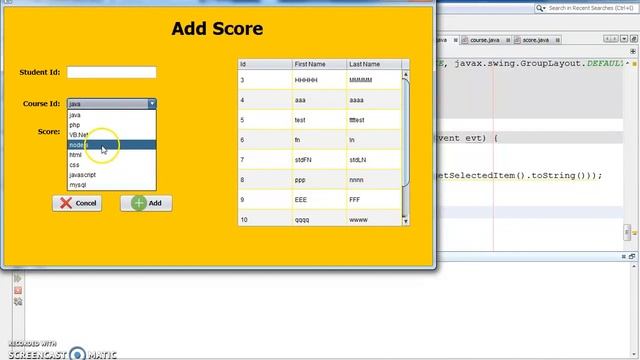Click the Id cell showing 3
This screenshot has height=360, width=640.
click(265, 80)
